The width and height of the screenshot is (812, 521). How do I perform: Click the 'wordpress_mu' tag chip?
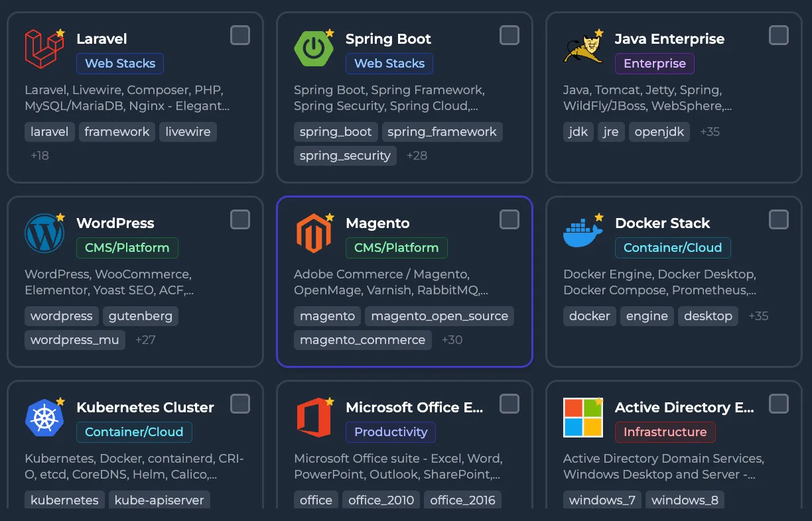(75, 340)
